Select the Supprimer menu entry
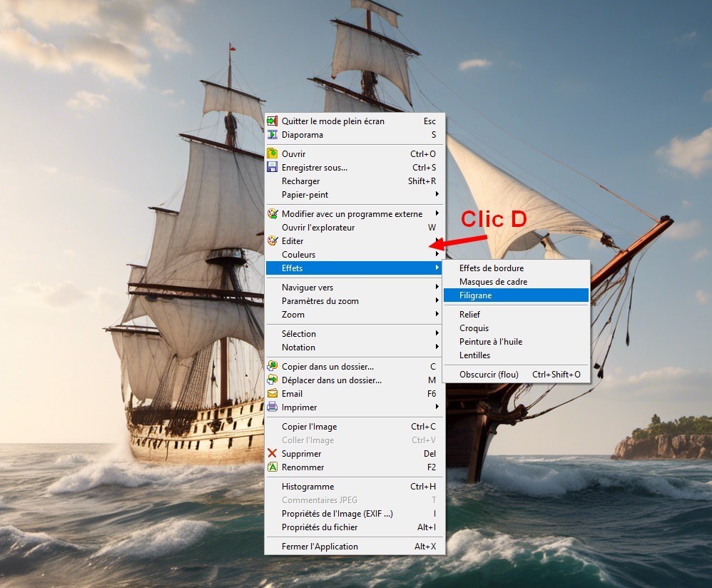Screen dimensions: 712x588 [x=354, y=454]
